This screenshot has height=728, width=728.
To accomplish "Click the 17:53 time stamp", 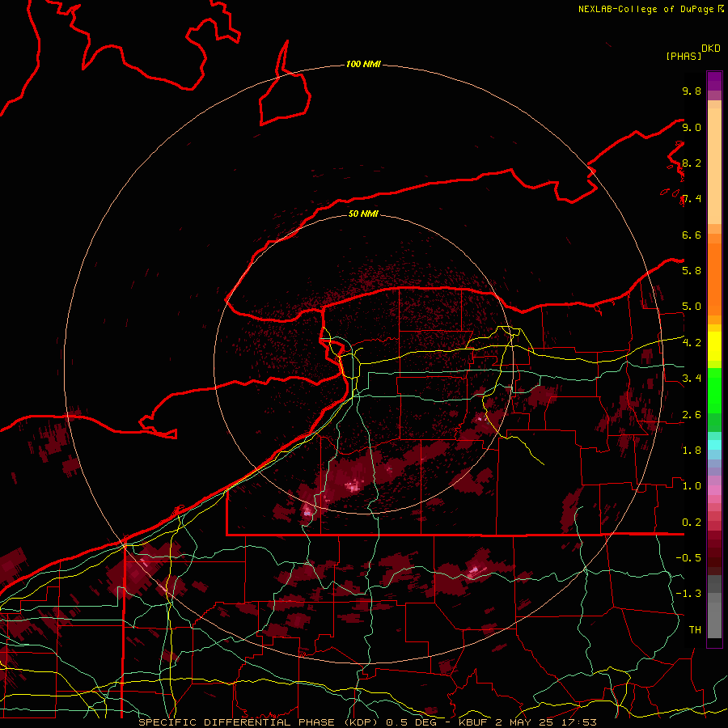I will pyautogui.click(x=578, y=722).
